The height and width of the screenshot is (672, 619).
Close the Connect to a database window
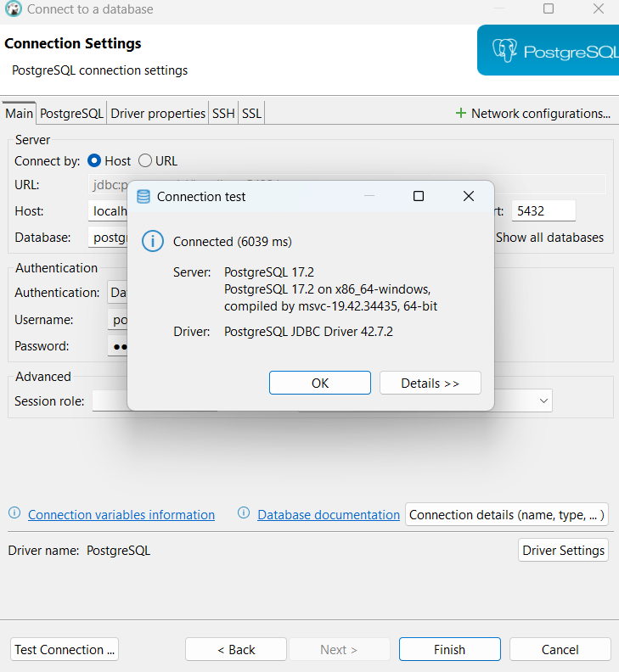tap(599, 8)
